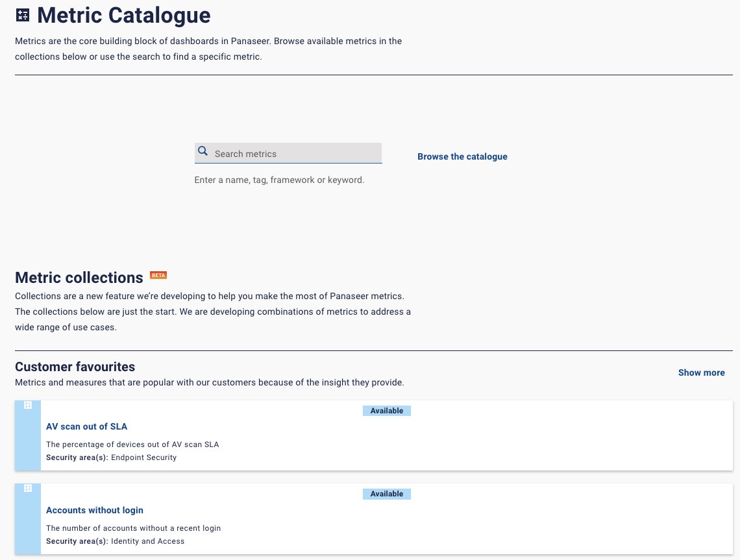Click the search hint text below search box
The height and width of the screenshot is (560, 740).
279,180
